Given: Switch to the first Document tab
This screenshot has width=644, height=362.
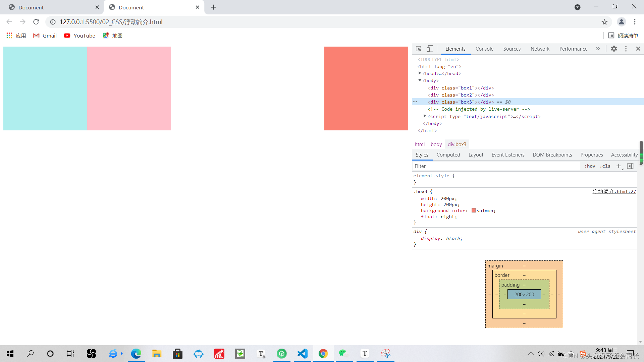Looking at the screenshot, I should coord(52,7).
